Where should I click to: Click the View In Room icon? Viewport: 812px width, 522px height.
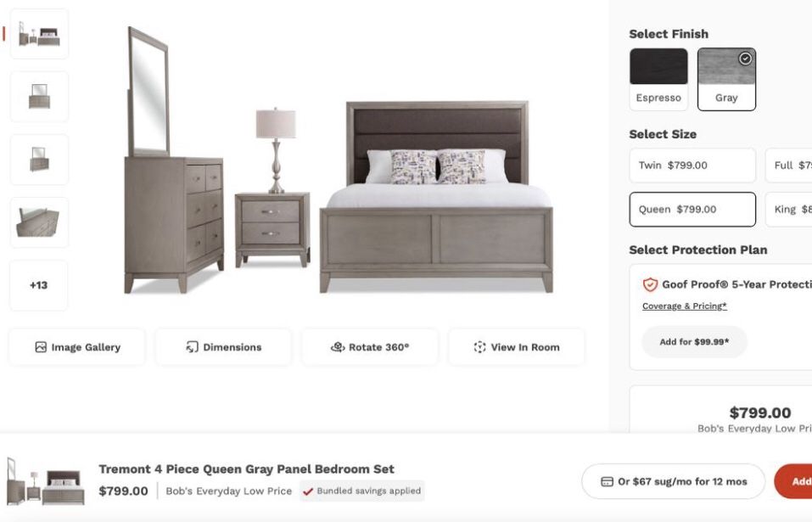click(479, 347)
